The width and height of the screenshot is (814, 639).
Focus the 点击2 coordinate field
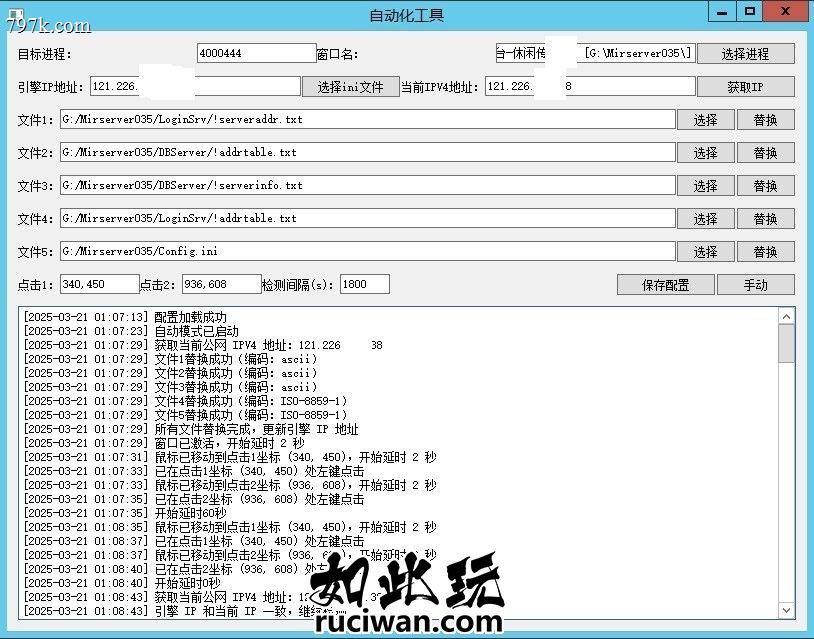point(222,284)
